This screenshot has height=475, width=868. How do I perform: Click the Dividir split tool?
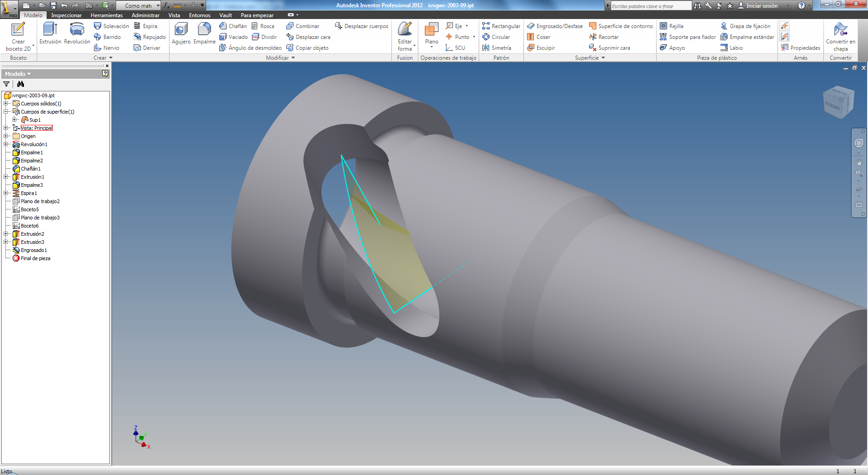(264, 37)
